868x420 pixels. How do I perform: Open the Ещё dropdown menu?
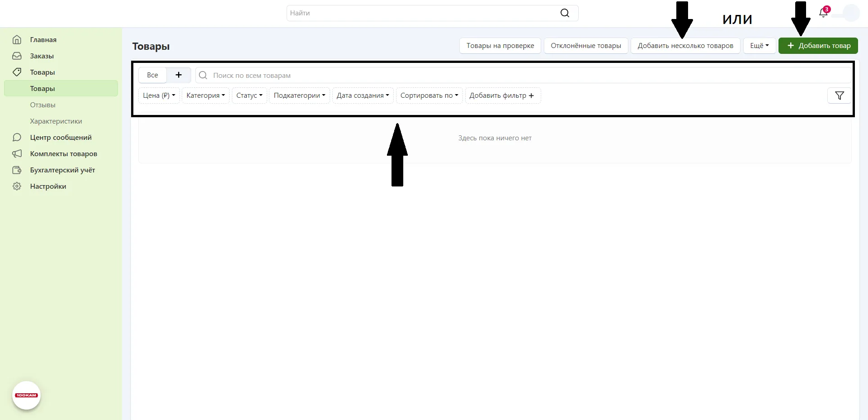[x=759, y=46]
